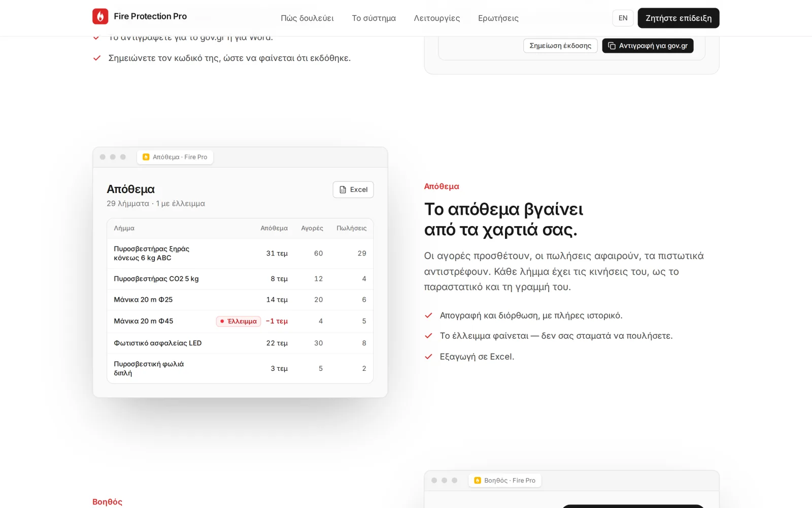Select the Απόθεμα · Fire Pro window tab
The width and height of the screenshot is (812, 508).
175,157
